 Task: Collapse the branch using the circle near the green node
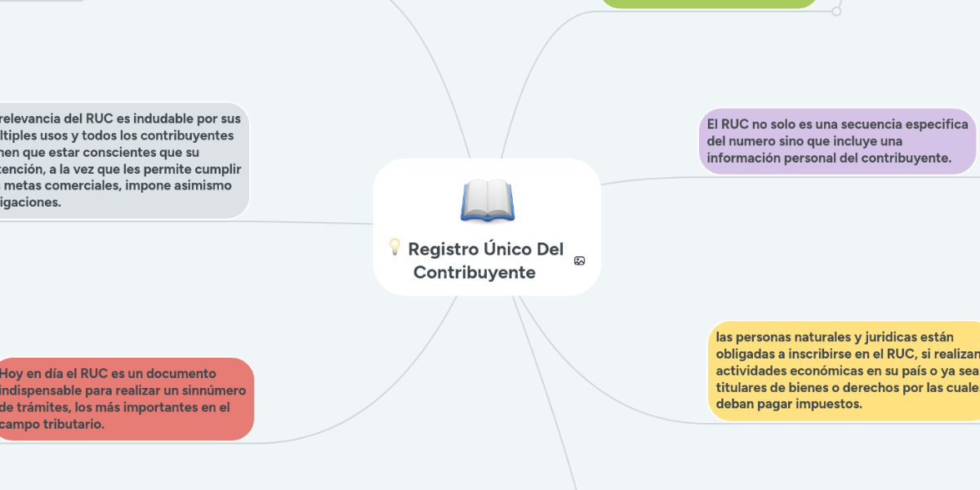coord(835,11)
